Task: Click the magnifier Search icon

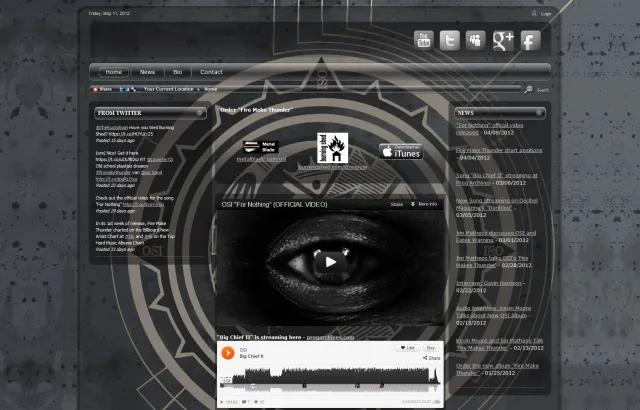Action: (x=528, y=89)
